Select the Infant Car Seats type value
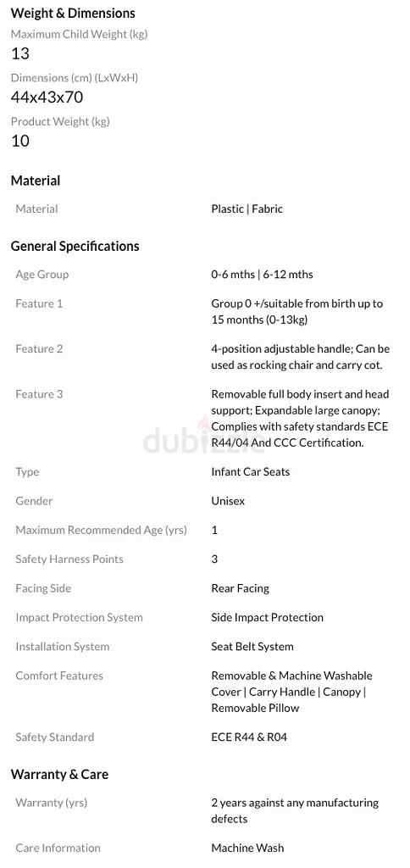This screenshot has width=410, height=868. 250,471
